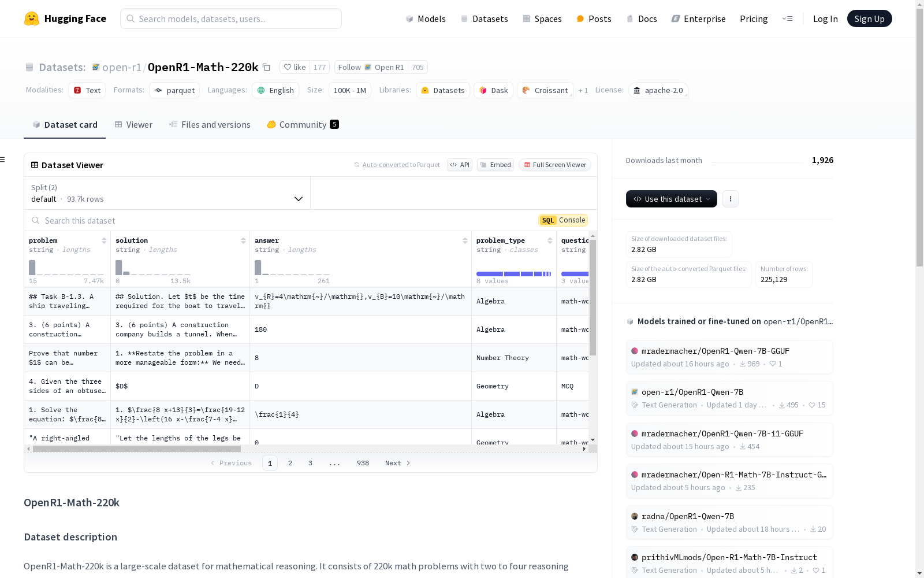Screen dimensions: 924x578
Task: Click the parquet format tag
Action: [x=174, y=90]
